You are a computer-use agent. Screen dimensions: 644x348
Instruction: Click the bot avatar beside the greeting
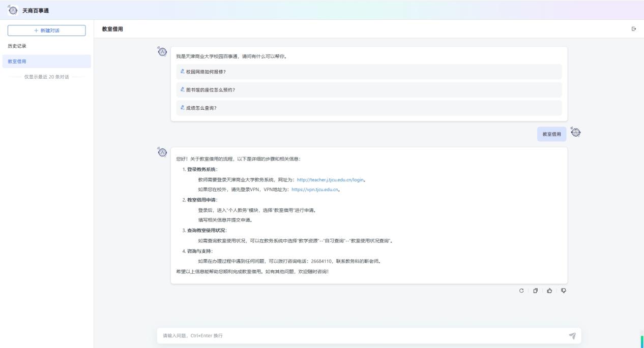click(162, 52)
